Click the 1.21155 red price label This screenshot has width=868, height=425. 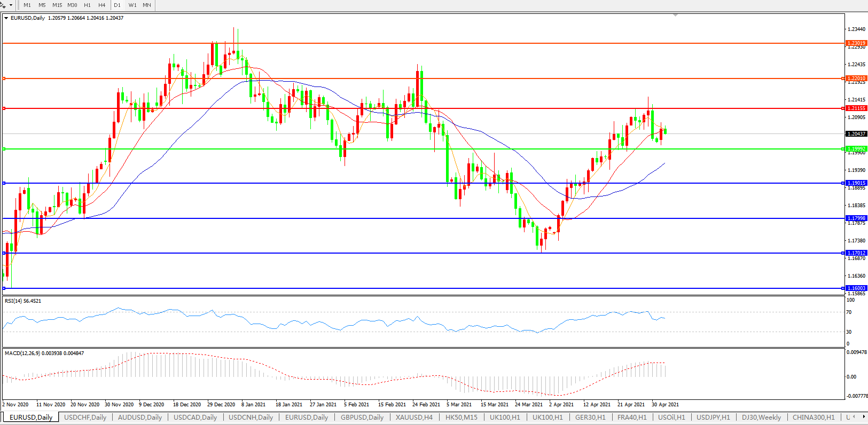click(x=856, y=108)
